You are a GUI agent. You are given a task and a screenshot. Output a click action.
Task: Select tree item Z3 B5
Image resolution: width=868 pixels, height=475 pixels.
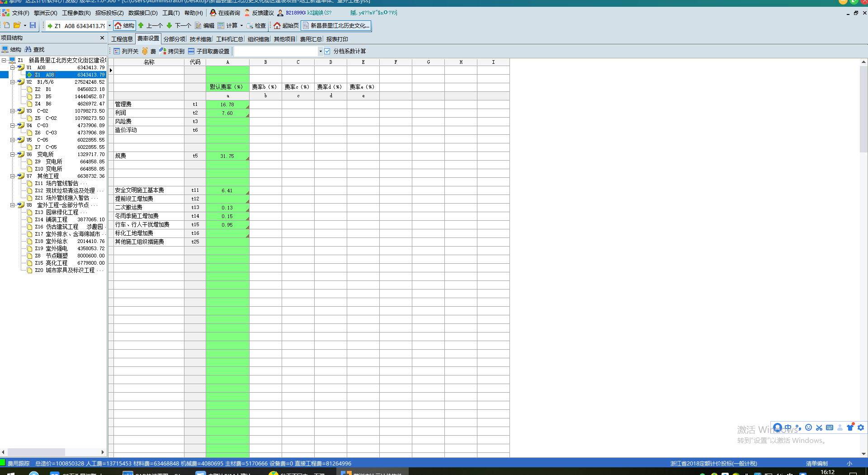66,96
